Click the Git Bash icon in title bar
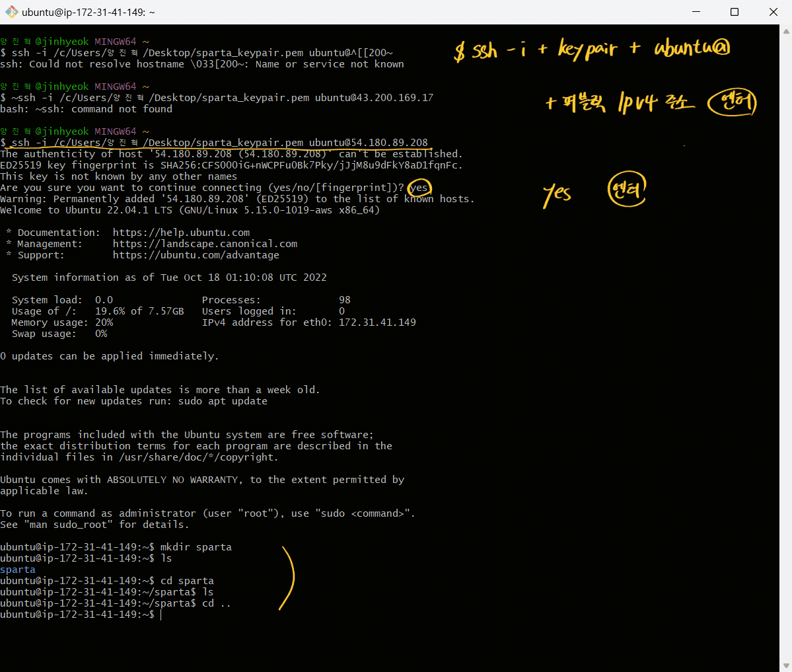The image size is (792, 672). [12, 12]
